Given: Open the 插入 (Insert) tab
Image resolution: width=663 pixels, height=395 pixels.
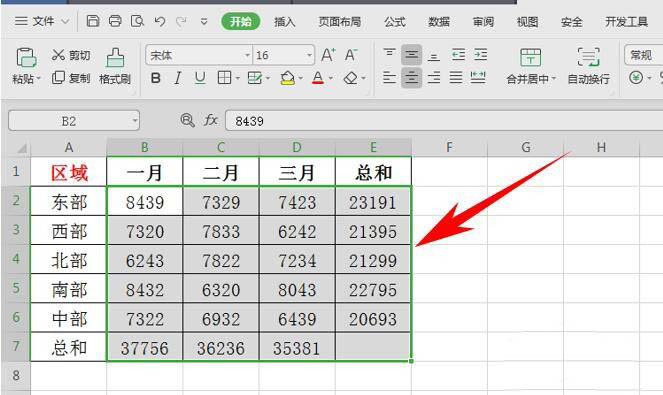Looking at the screenshot, I should tap(284, 21).
